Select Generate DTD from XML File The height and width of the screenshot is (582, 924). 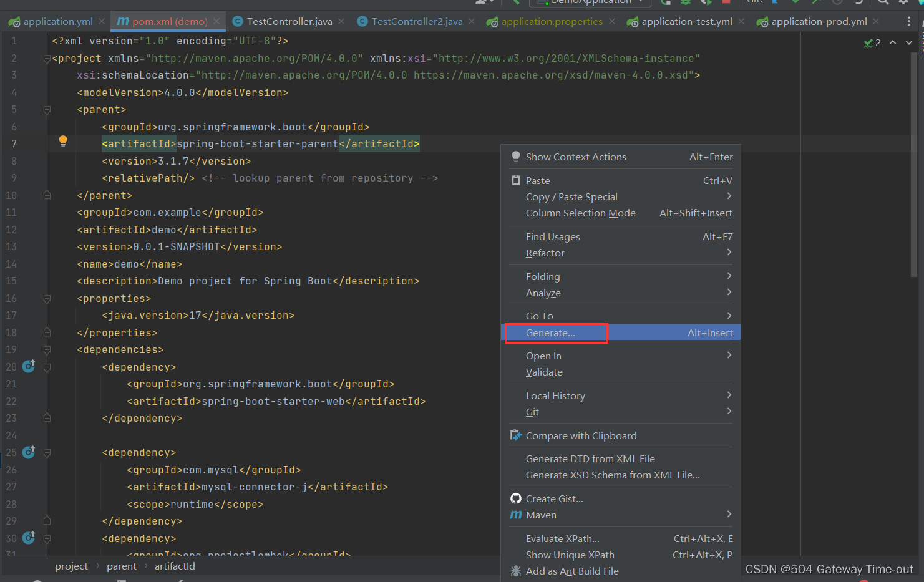pos(621,459)
